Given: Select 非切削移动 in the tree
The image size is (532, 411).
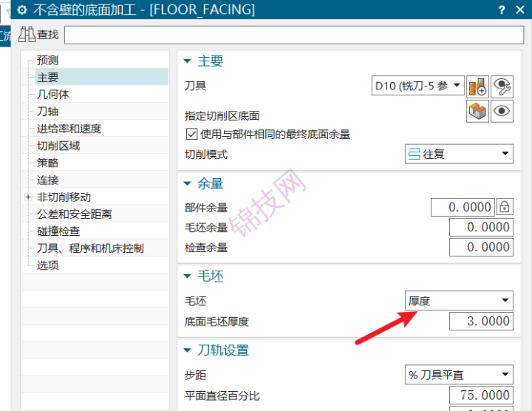Looking at the screenshot, I should tap(64, 197).
